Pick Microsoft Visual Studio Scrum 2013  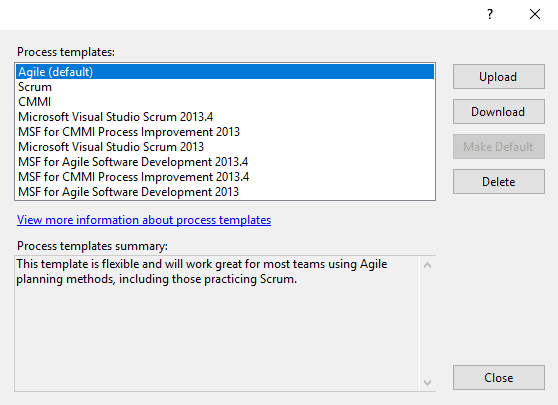[225, 147]
